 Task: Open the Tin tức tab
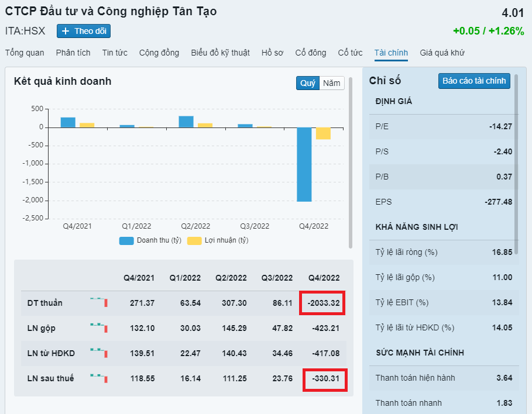(115, 53)
